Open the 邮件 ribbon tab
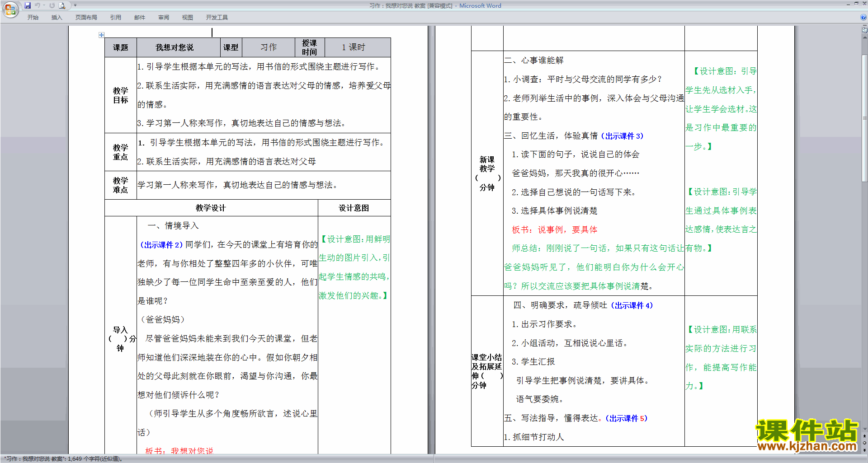The height and width of the screenshot is (463, 868). tap(140, 18)
